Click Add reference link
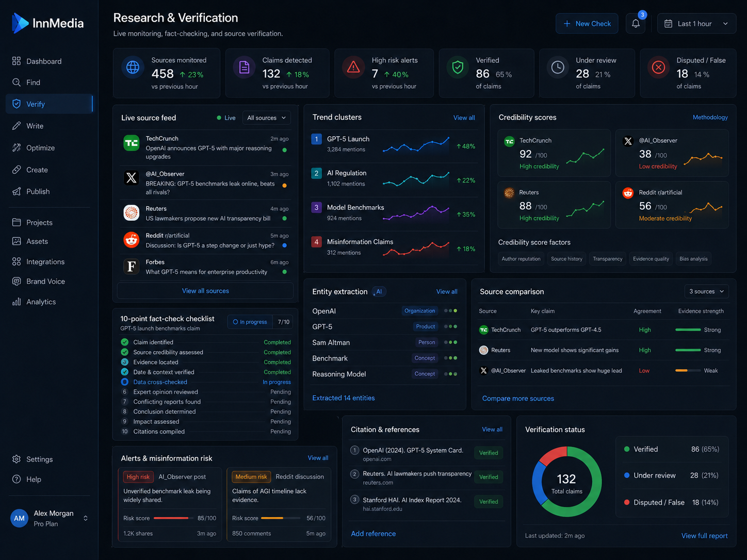This screenshot has width=747, height=560. [373, 534]
